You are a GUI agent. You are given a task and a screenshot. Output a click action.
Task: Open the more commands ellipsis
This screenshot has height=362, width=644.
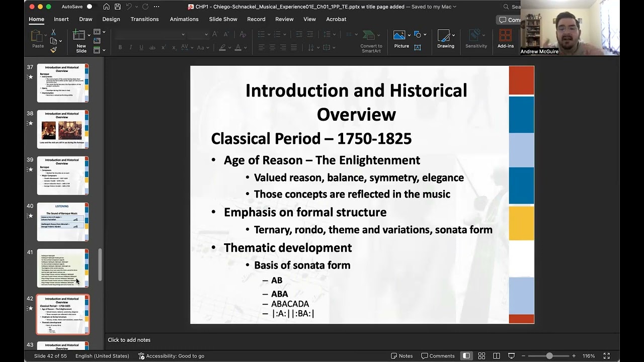point(156,7)
